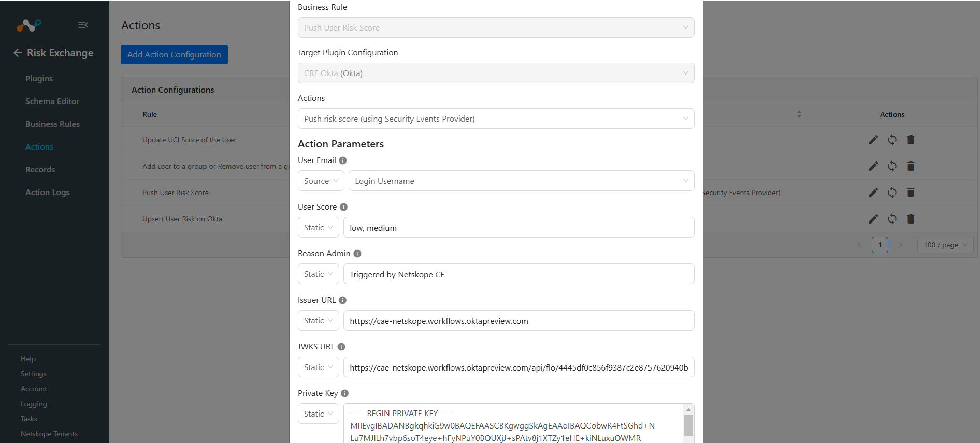Click the Private Key info icon
Screen dimensions: 980x443
pos(345,393)
